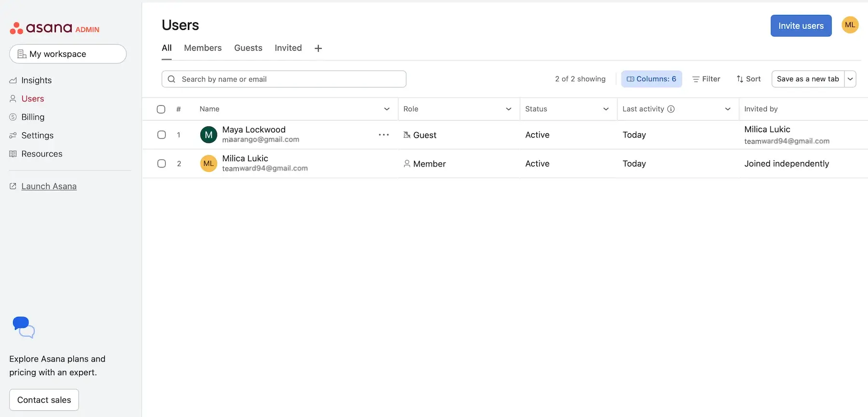Expand the Status column dropdown chevron
Screen dimensions: 868x417
(606, 109)
